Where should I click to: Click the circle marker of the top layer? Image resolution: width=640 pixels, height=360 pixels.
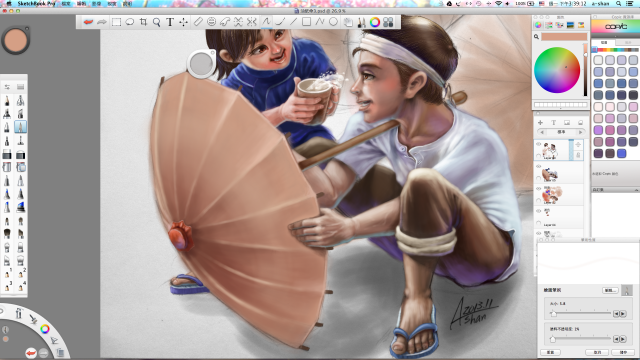pos(538,156)
